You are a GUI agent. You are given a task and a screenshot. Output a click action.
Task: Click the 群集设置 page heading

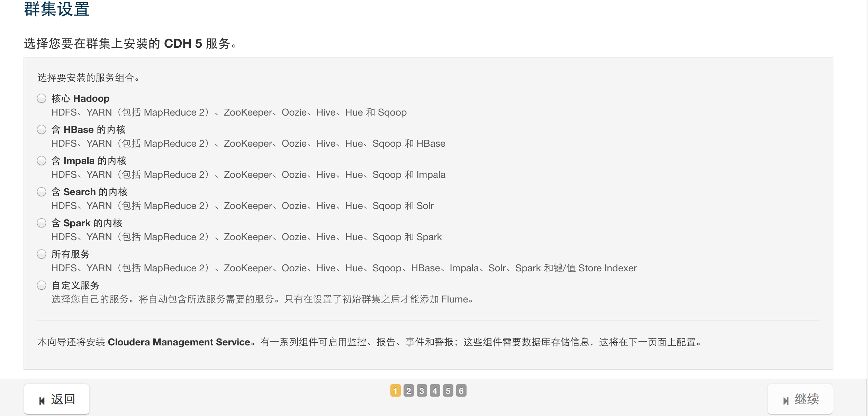(x=57, y=9)
